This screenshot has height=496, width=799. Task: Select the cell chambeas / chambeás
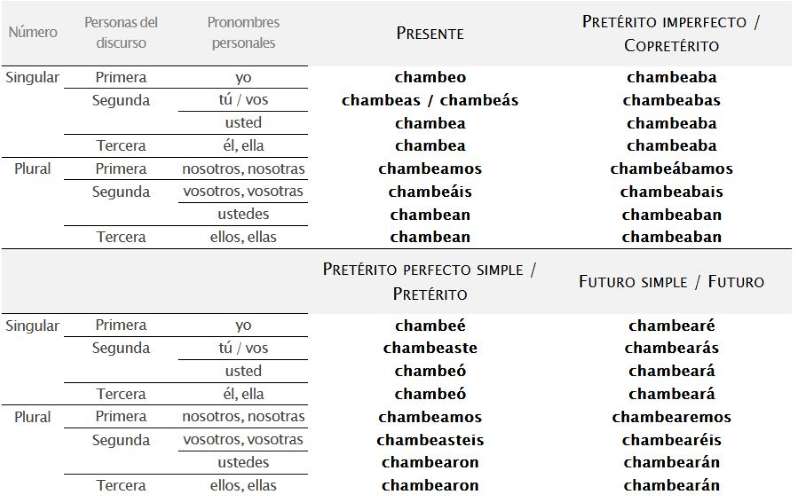point(430,100)
